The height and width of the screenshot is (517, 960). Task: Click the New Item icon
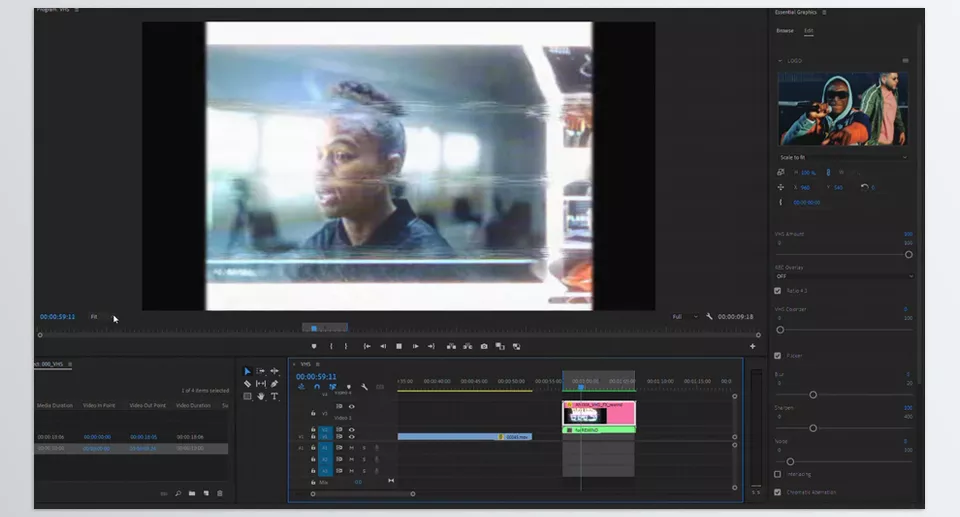206,494
